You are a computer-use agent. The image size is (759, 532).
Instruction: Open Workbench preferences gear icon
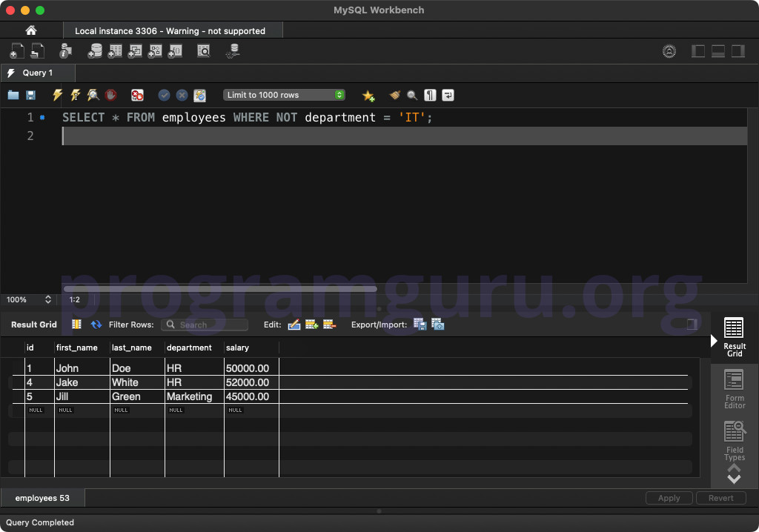(669, 51)
